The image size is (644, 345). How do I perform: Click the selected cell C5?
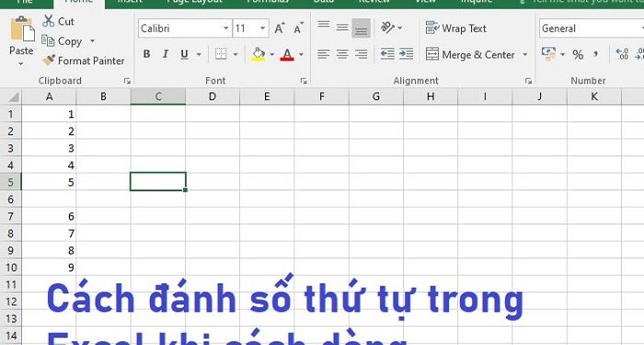[158, 181]
